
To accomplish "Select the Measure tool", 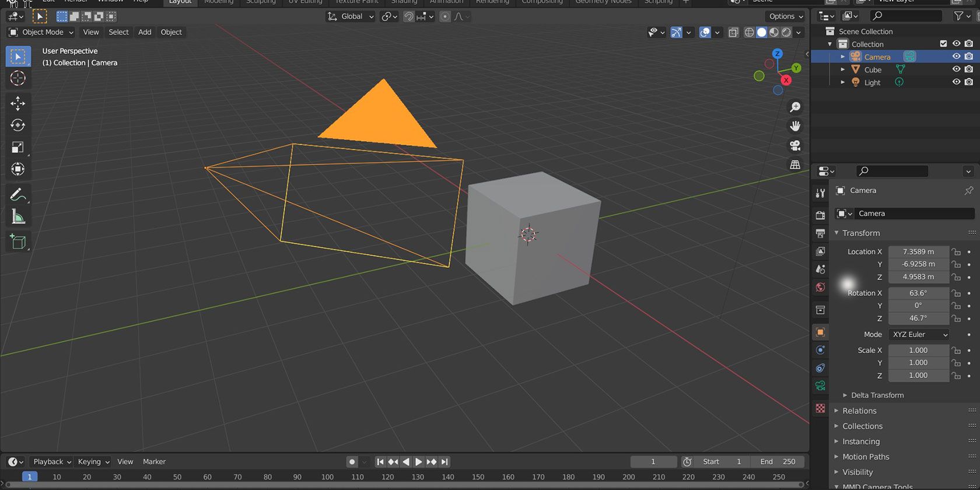I will 17,217.
